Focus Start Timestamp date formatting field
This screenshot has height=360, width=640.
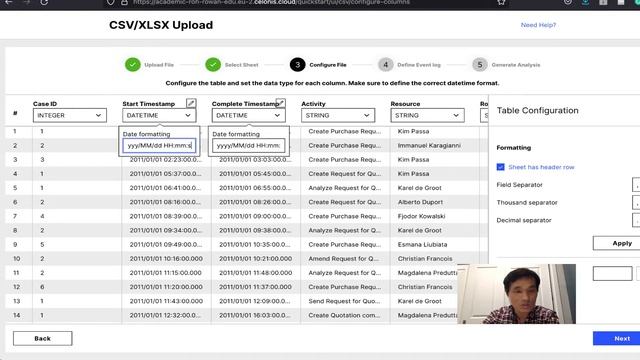159,145
